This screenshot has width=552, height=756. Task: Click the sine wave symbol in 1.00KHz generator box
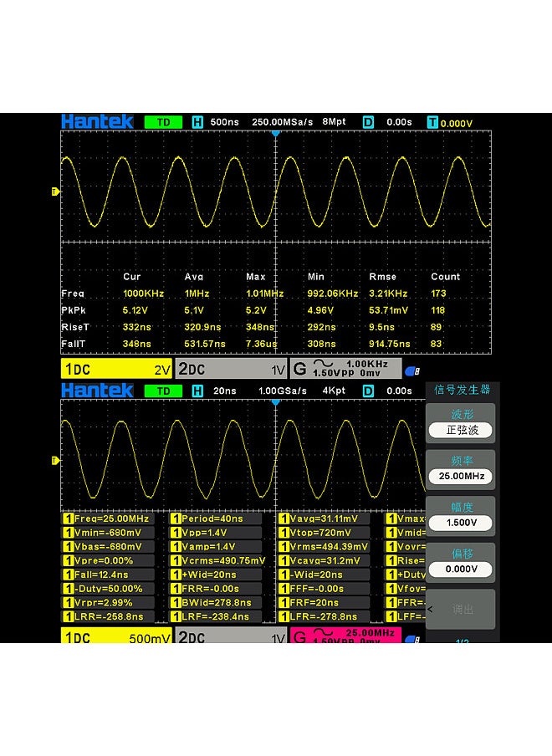[323, 364]
